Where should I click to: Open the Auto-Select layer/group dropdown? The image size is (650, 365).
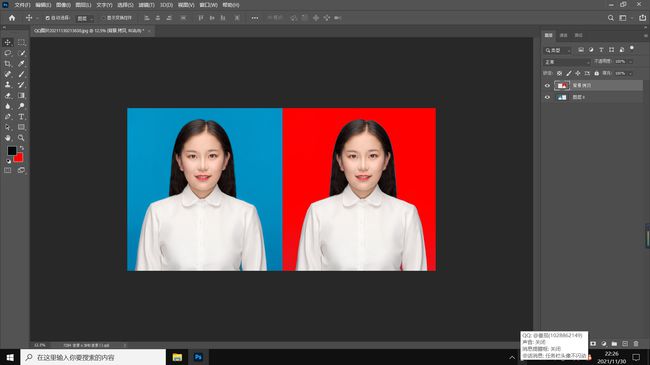tap(85, 18)
